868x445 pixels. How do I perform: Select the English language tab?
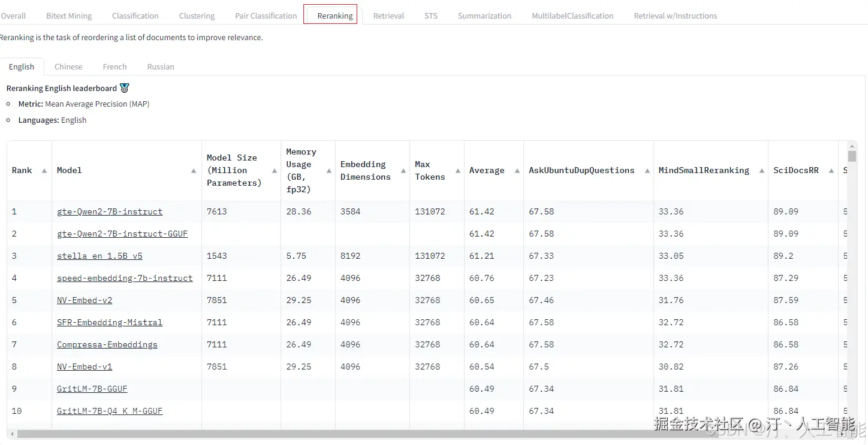tap(22, 66)
